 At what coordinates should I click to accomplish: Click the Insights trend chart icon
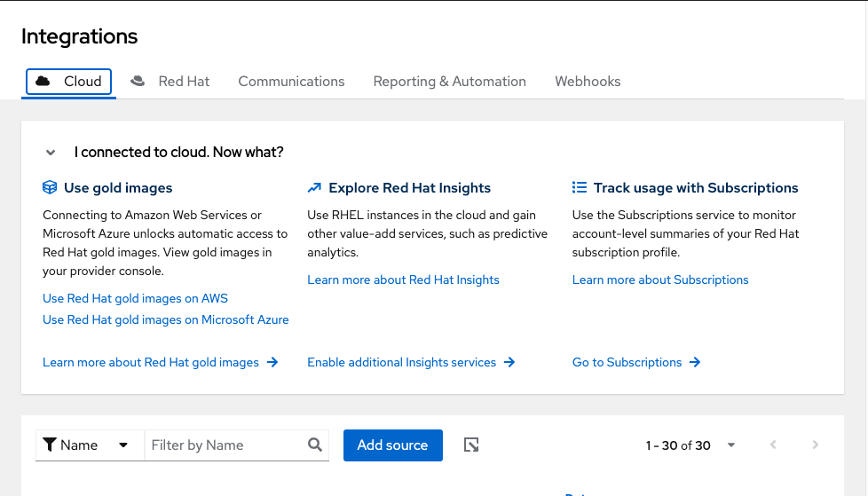click(x=314, y=188)
